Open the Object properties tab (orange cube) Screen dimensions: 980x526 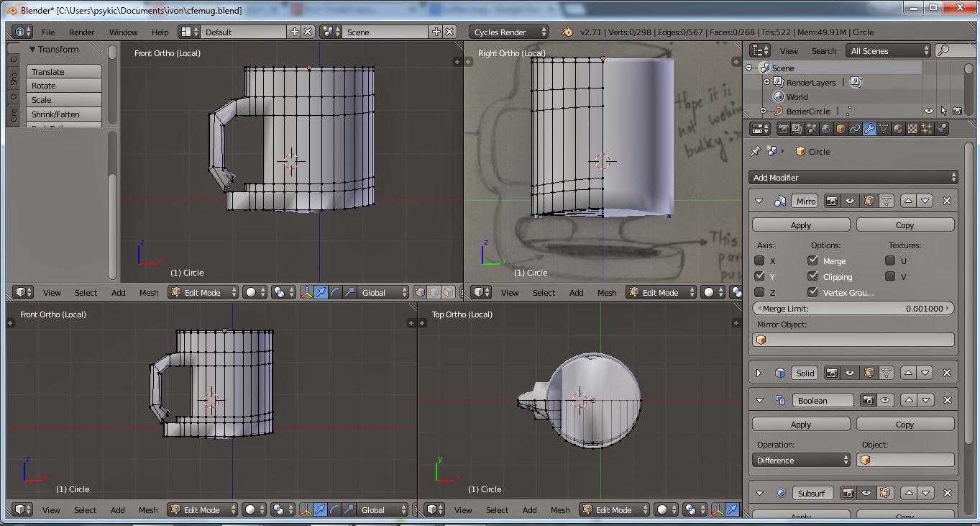[x=841, y=129]
